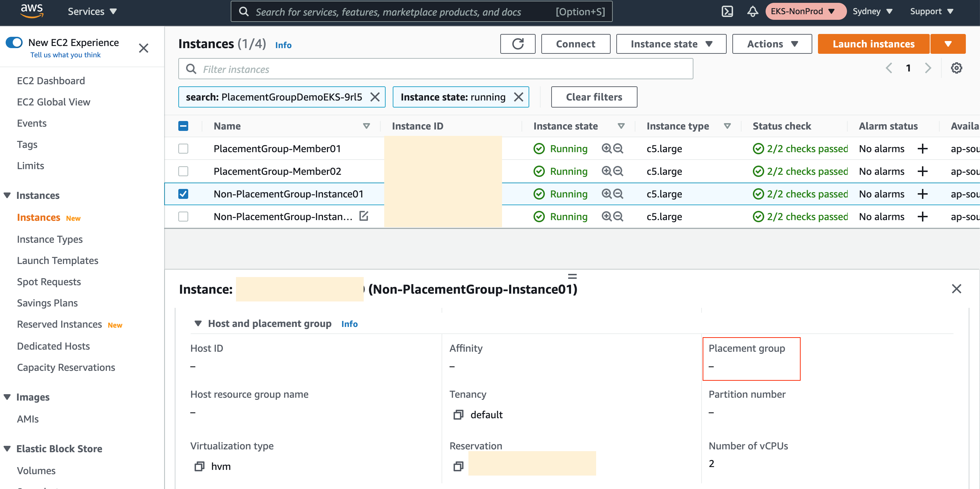This screenshot has width=980, height=489.
Task: Open EC2 Global View in sidebar
Action: (54, 102)
